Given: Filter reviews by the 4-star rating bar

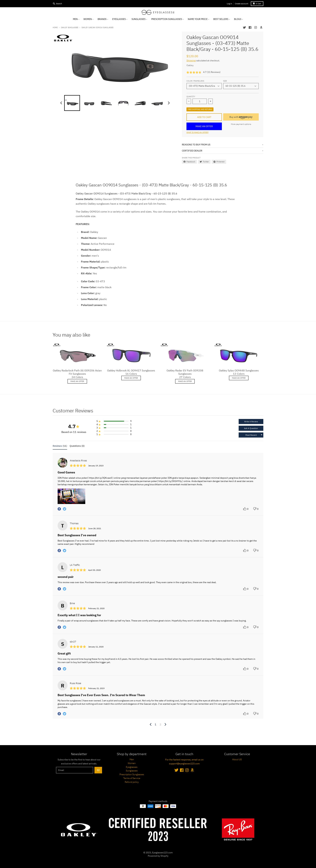Looking at the screenshot, I should (116, 425).
